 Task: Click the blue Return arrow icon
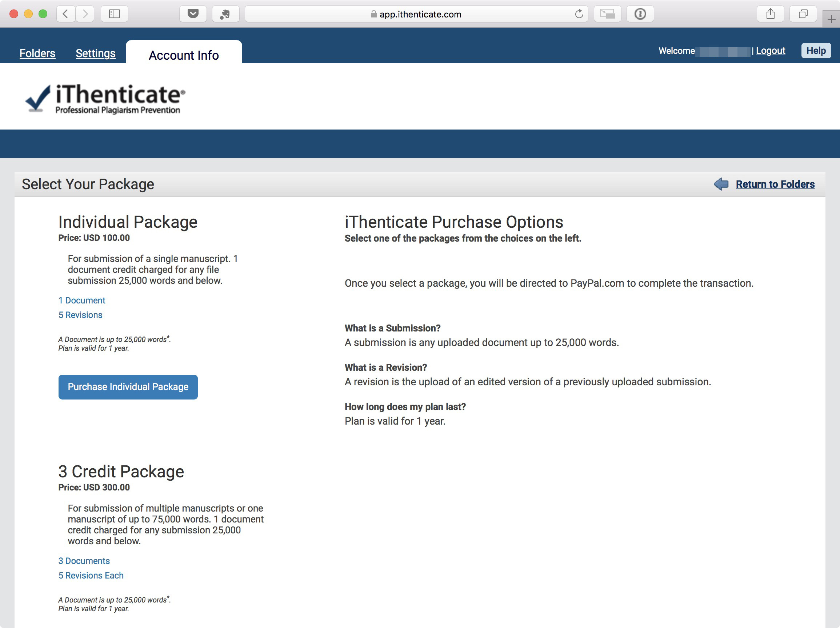(x=721, y=184)
